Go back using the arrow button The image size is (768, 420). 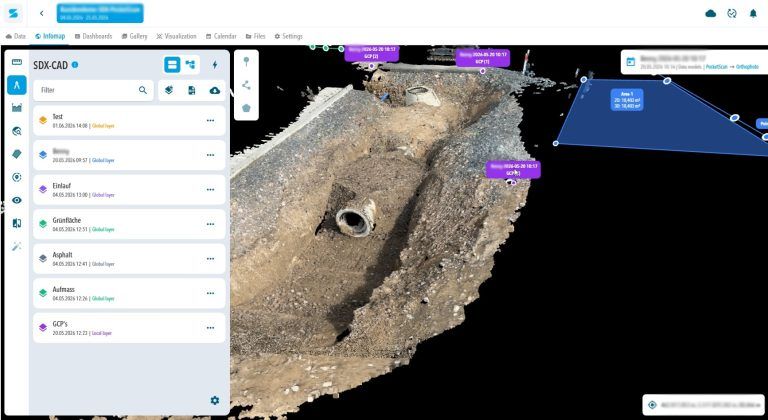[42, 13]
